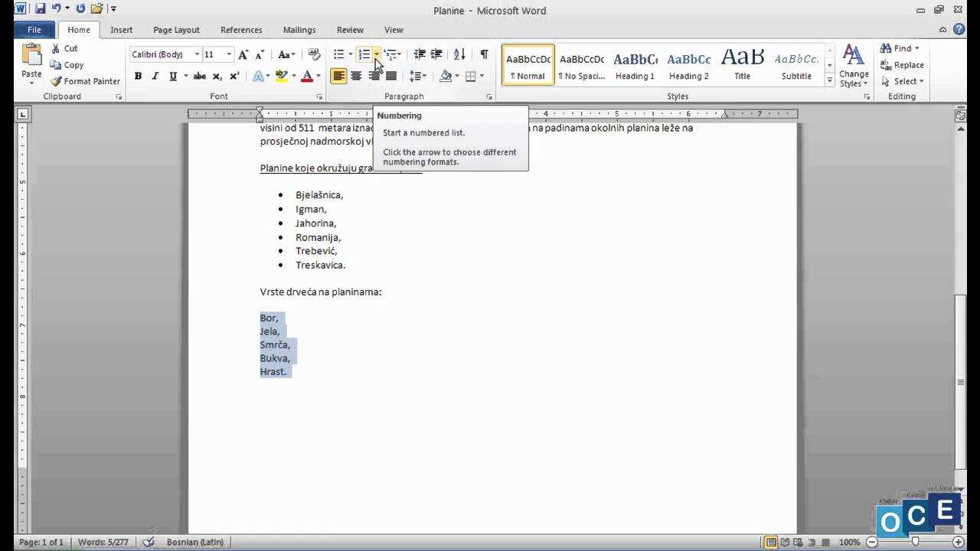The image size is (980, 551).
Task: Click the Strikethrough icon
Action: coord(200,76)
